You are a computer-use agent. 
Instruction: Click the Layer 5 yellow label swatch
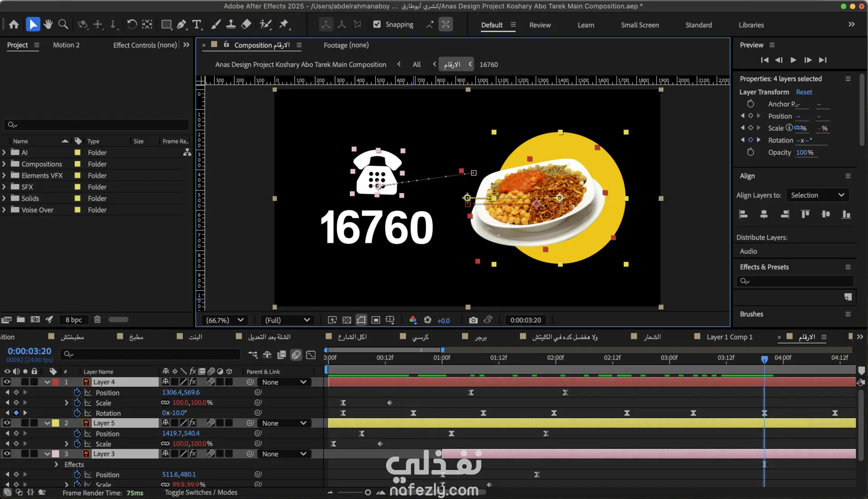[56, 423]
